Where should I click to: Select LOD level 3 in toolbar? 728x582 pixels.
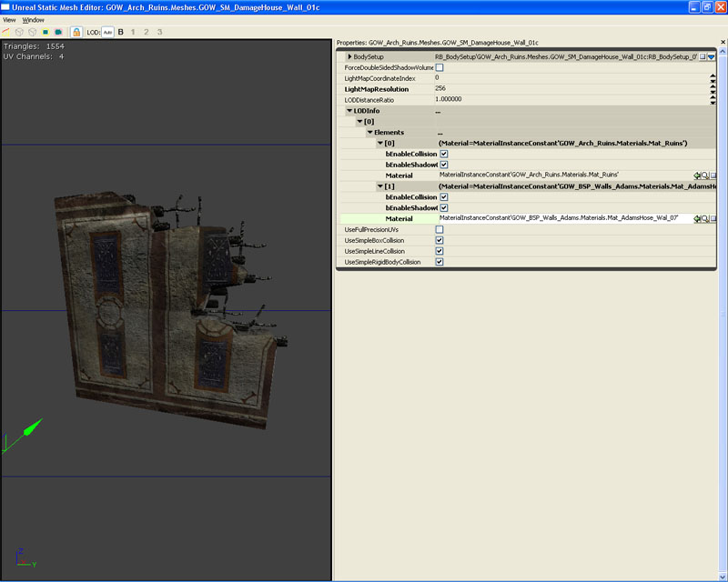tap(160, 32)
